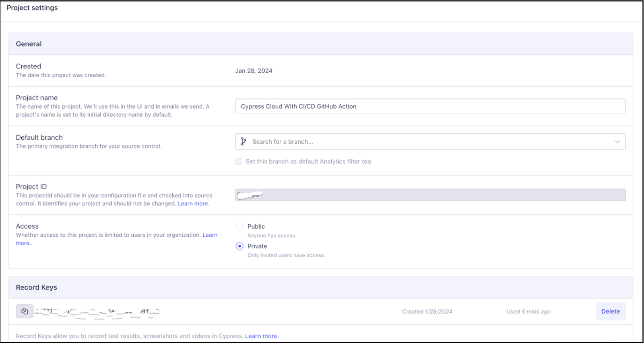Click the General section header

(x=29, y=44)
